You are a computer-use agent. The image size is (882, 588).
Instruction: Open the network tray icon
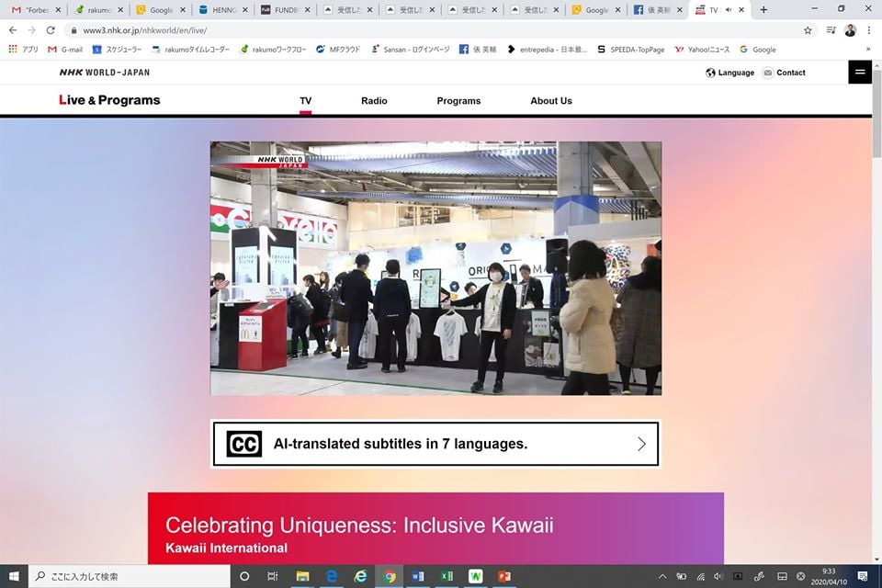tap(700, 576)
